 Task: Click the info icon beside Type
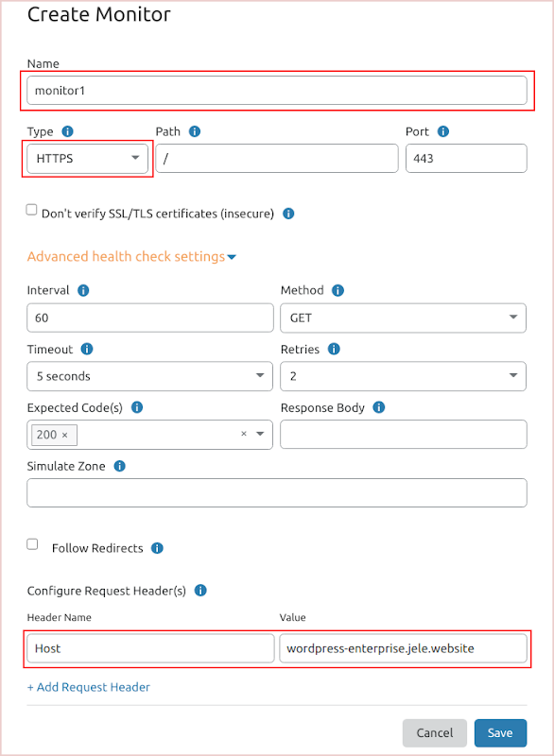67,131
